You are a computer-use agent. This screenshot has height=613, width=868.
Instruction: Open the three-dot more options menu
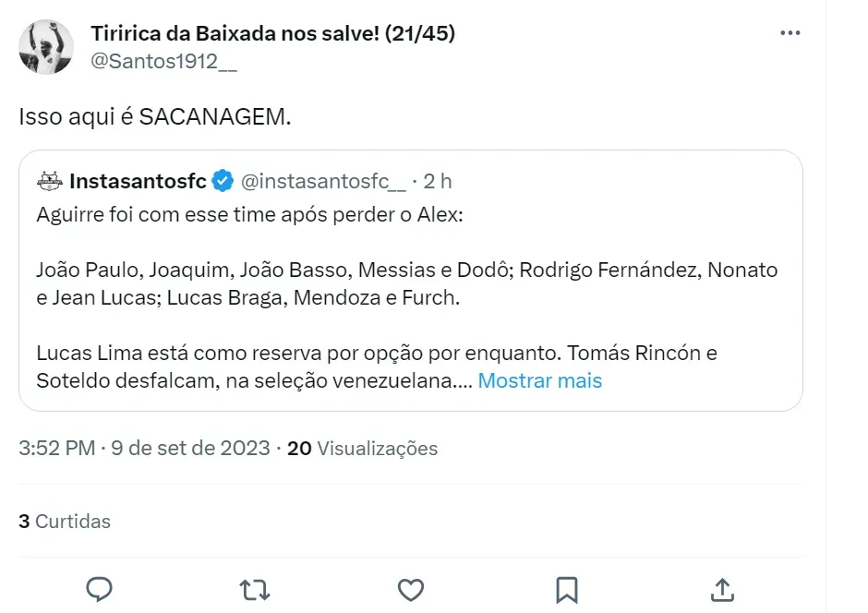pyautogui.click(x=790, y=33)
